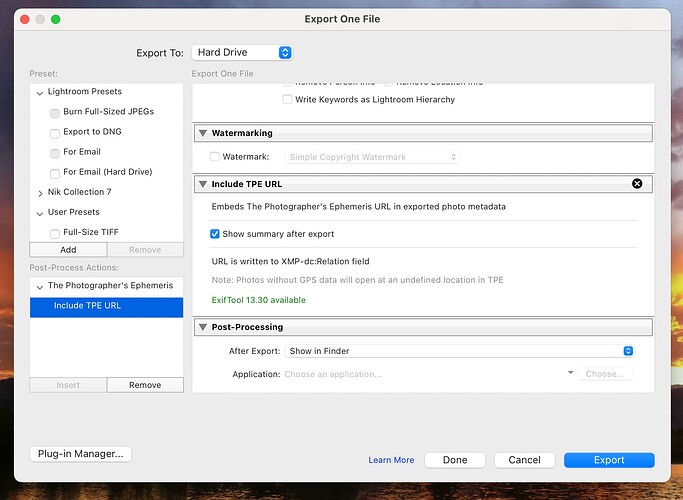The image size is (683, 500).
Task: Open the Simple Copyright Watermark dropdown
Action: pos(372,157)
